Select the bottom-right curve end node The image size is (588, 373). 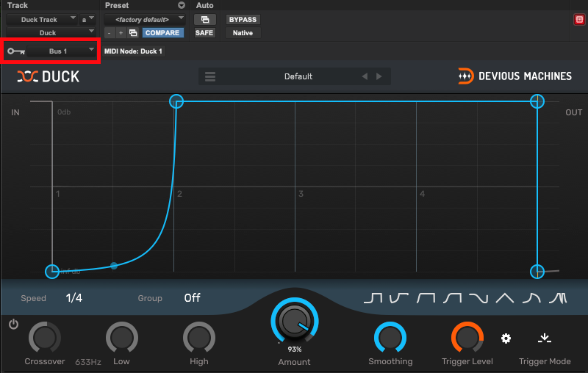tap(537, 272)
